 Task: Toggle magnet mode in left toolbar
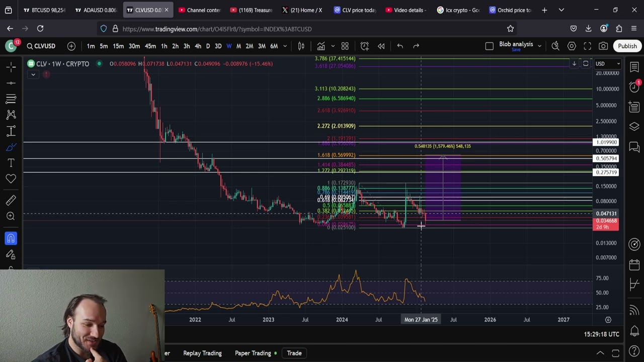pos(11,238)
